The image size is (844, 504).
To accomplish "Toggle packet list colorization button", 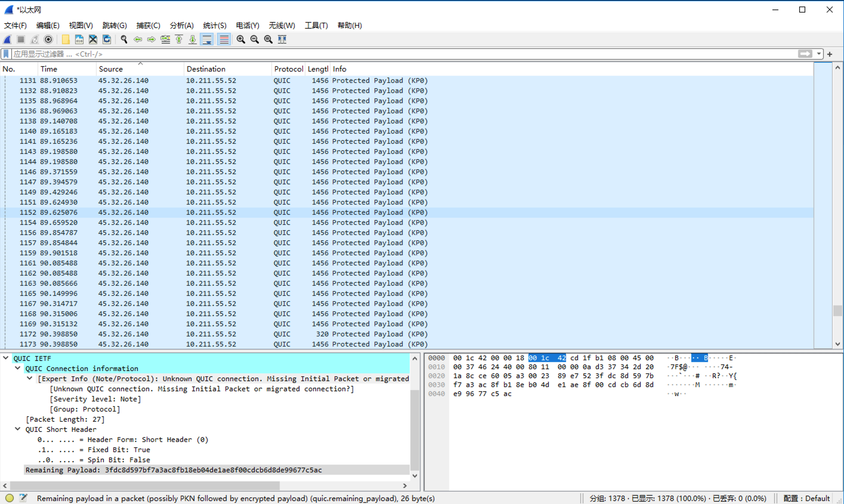I will point(224,39).
